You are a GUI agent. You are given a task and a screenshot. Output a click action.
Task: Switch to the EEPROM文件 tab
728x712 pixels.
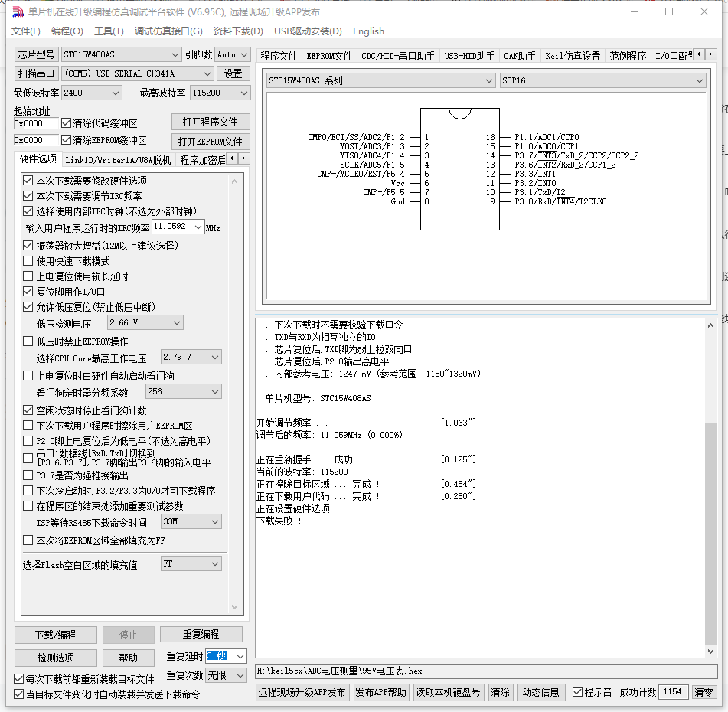(329, 56)
